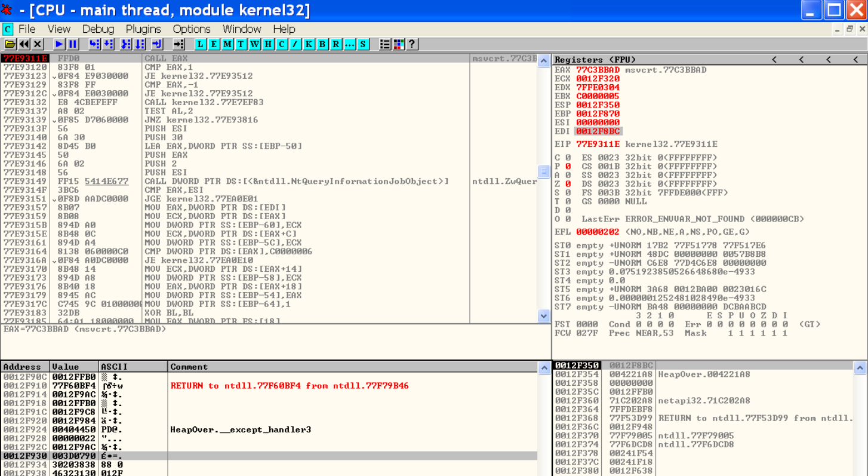This screenshot has height=476, width=868.
Task: Open appearance colors toolbar icon
Action: (x=399, y=44)
